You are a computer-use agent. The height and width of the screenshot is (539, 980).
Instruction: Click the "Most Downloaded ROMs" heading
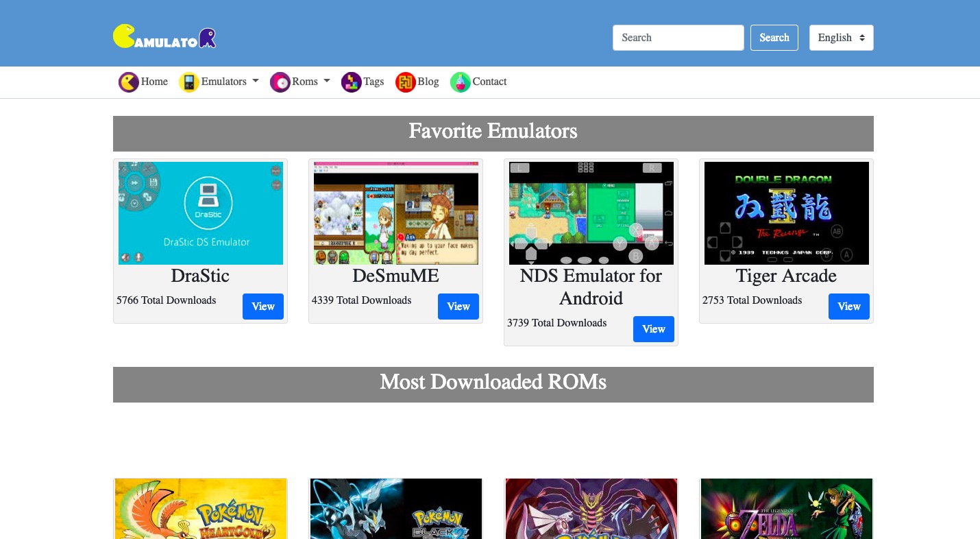point(493,382)
